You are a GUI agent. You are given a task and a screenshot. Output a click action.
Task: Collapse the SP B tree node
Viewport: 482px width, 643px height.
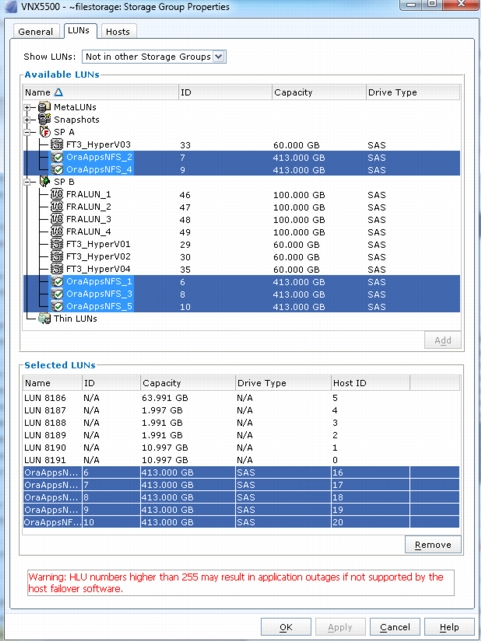point(27,182)
